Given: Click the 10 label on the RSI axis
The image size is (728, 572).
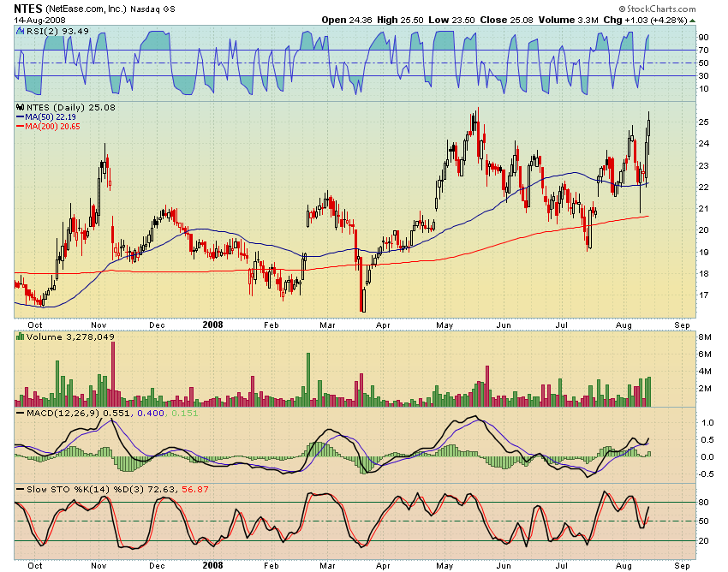Looking at the screenshot, I should 703,89.
